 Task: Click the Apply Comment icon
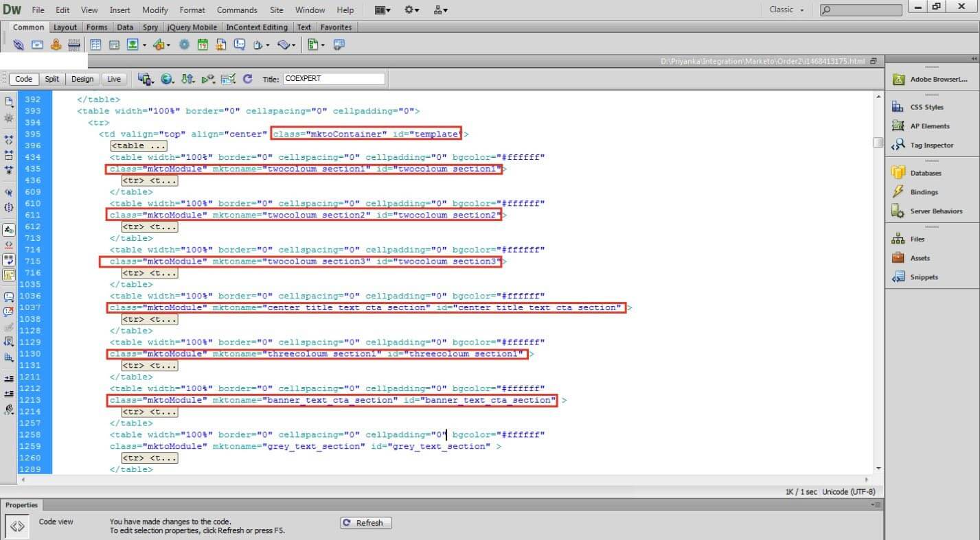pyautogui.click(x=9, y=297)
